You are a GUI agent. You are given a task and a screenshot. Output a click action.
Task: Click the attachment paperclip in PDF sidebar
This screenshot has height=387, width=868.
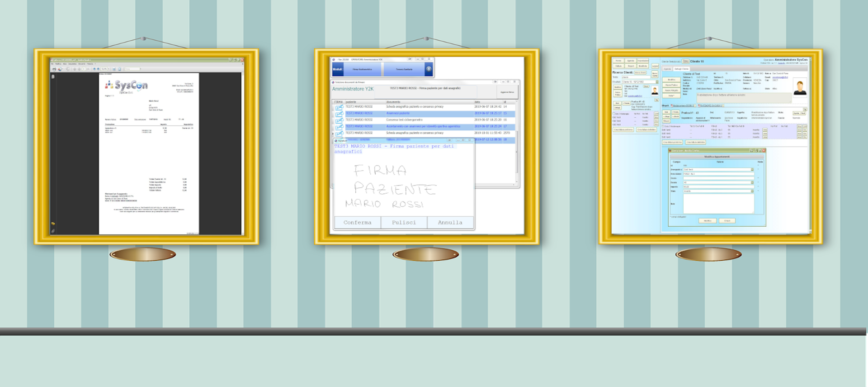click(53, 231)
